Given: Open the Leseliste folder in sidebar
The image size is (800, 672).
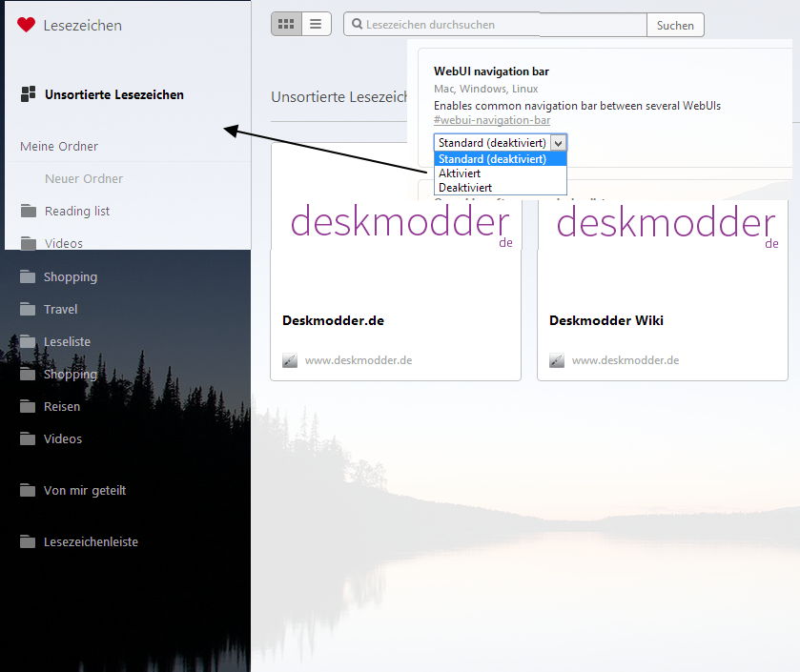Looking at the screenshot, I should 67,341.
